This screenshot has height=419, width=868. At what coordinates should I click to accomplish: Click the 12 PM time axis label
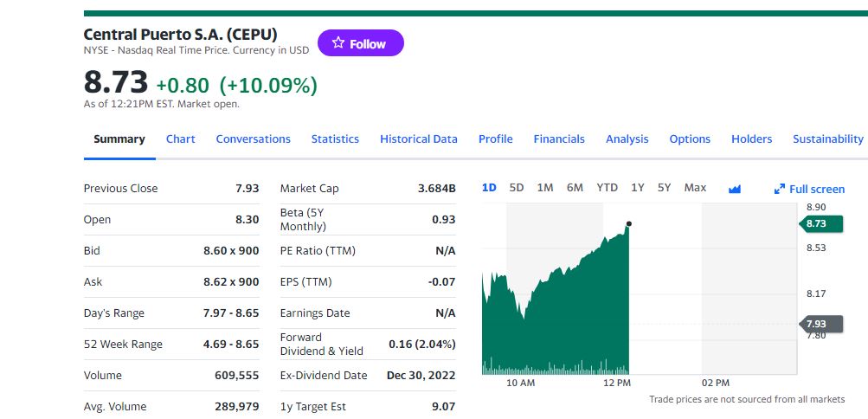[x=617, y=383]
